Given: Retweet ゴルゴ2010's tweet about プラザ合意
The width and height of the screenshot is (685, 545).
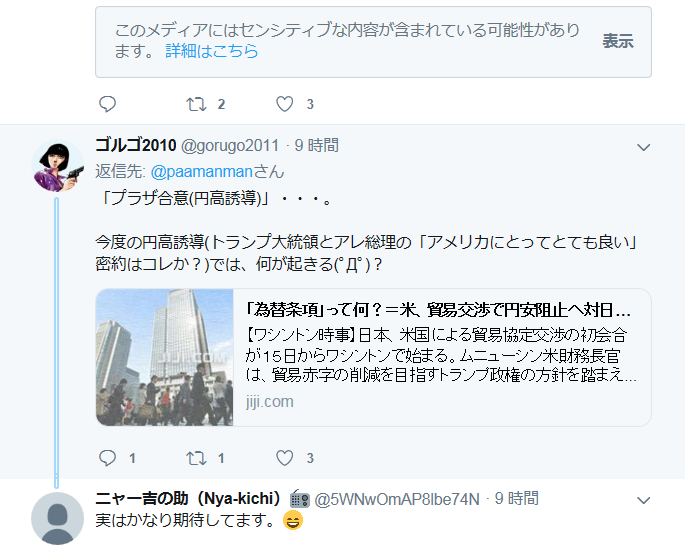Looking at the screenshot, I should [196, 458].
